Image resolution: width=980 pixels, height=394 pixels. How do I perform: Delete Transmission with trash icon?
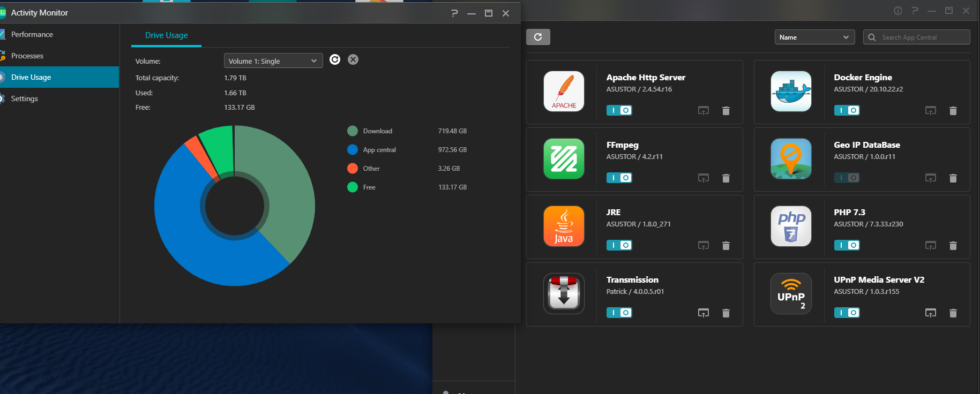[726, 313]
